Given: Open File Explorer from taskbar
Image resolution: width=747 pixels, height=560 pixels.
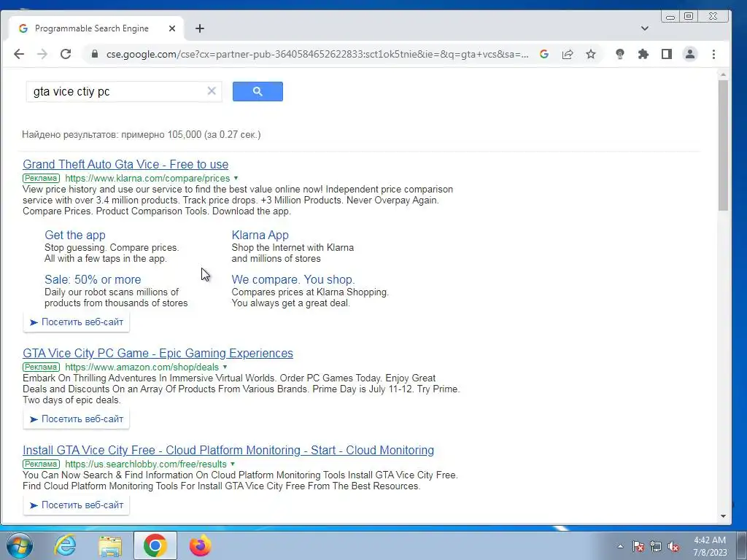Looking at the screenshot, I should pyautogui.click(x=110, y=545).
